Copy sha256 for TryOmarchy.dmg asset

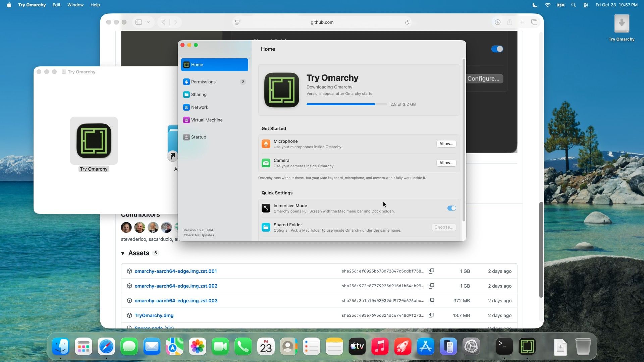point(431,315)
